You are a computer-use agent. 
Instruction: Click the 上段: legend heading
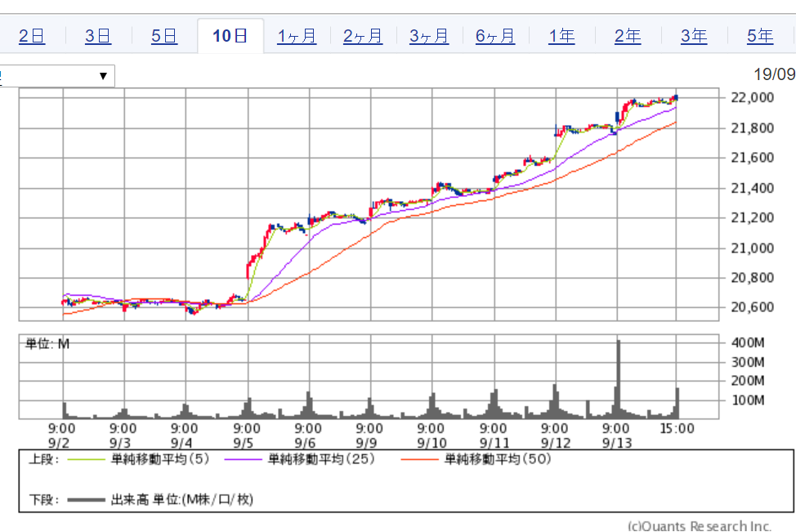point(43,459)
